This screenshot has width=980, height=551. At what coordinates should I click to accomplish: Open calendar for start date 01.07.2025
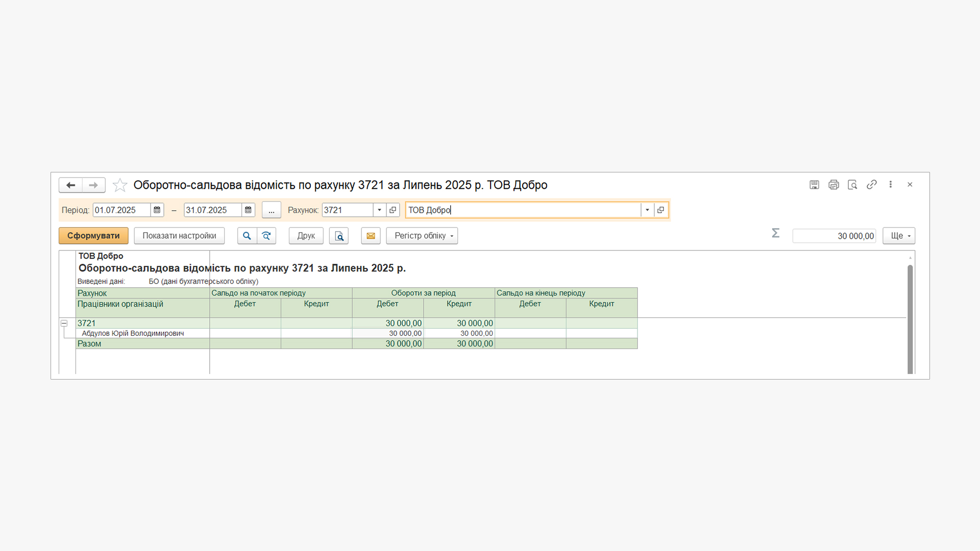(x=157, y=210)
